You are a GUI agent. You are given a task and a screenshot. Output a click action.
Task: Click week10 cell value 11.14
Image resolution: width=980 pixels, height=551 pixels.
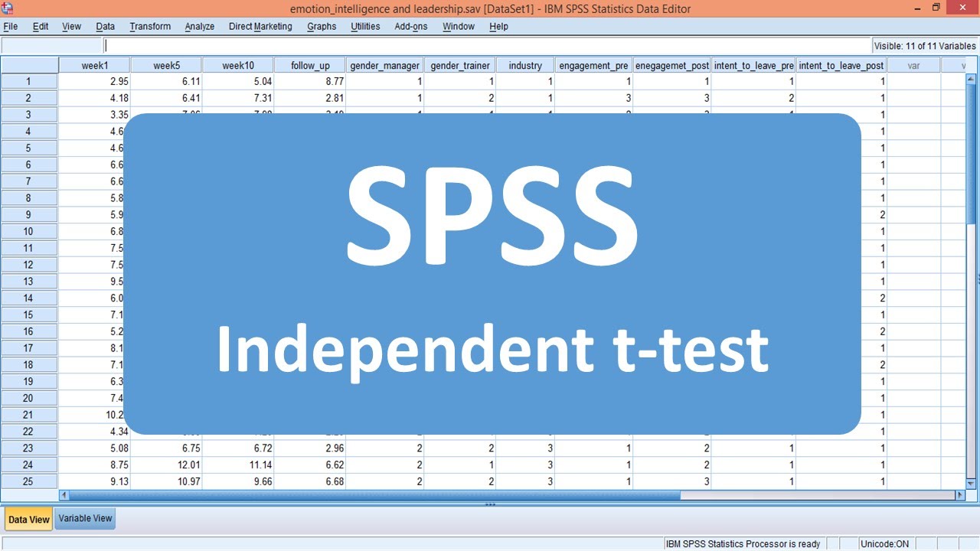(238, 465)
